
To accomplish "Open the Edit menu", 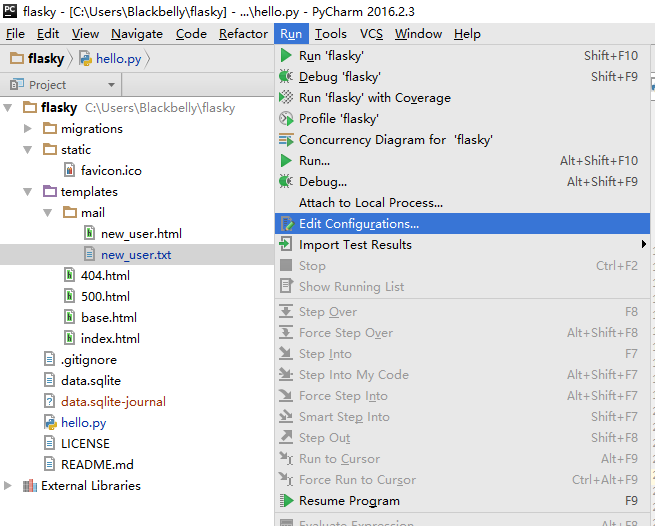I will (48, 34).
